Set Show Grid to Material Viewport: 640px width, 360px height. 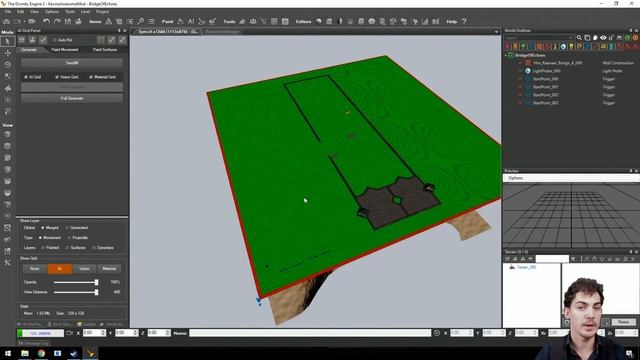click(109, 269)
